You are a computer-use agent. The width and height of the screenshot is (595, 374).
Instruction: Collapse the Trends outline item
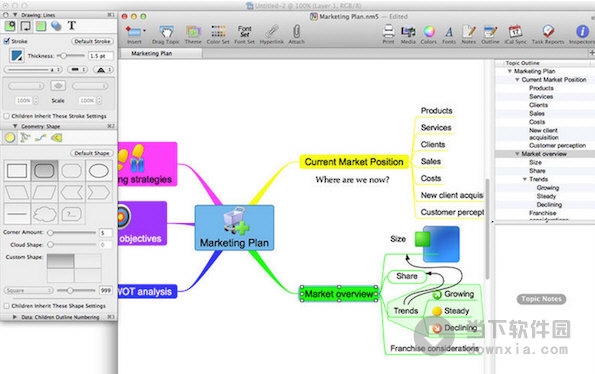coord(524,179)
